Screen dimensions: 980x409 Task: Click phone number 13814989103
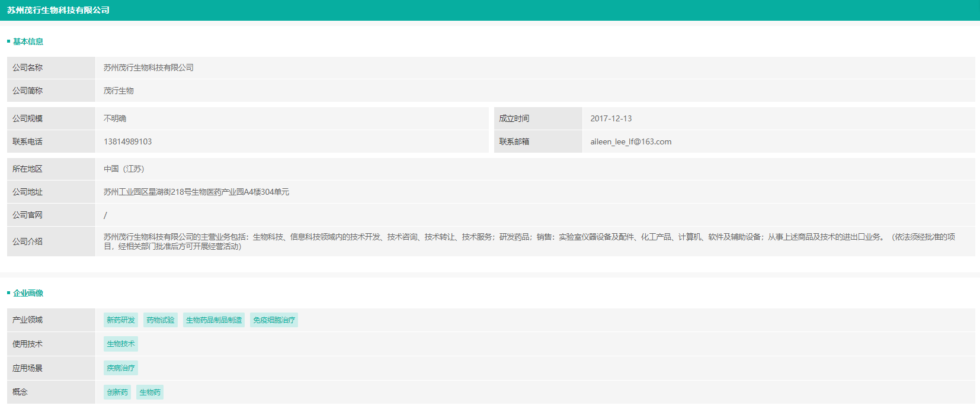[x=127, y=141]
